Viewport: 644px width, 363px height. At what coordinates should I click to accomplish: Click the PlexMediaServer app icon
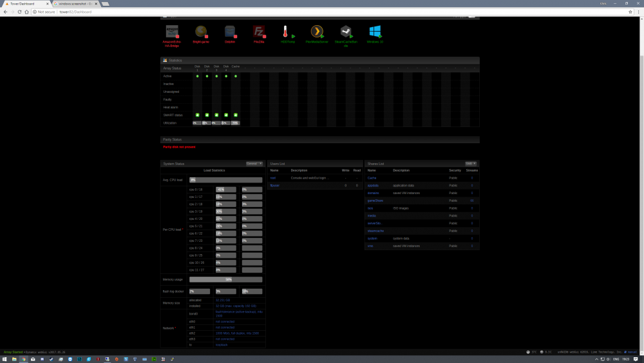pyautogui.click(x=317, y=31)
